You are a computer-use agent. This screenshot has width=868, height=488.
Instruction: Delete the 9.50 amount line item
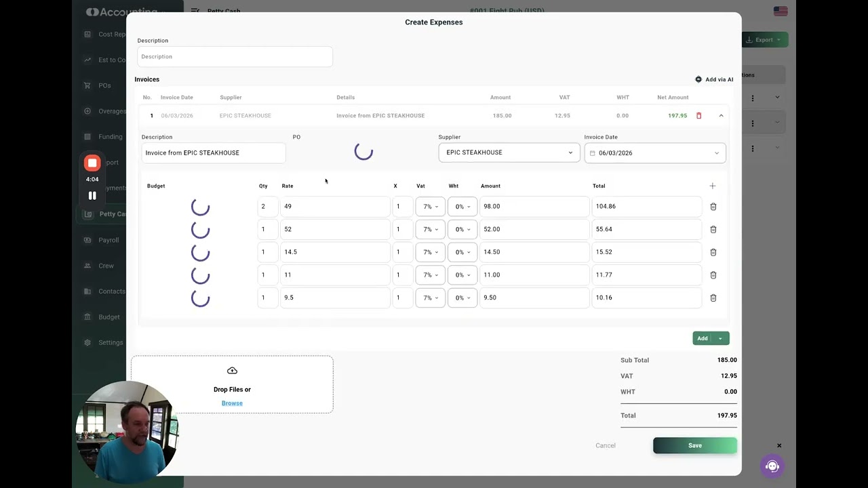coord(713,298)
